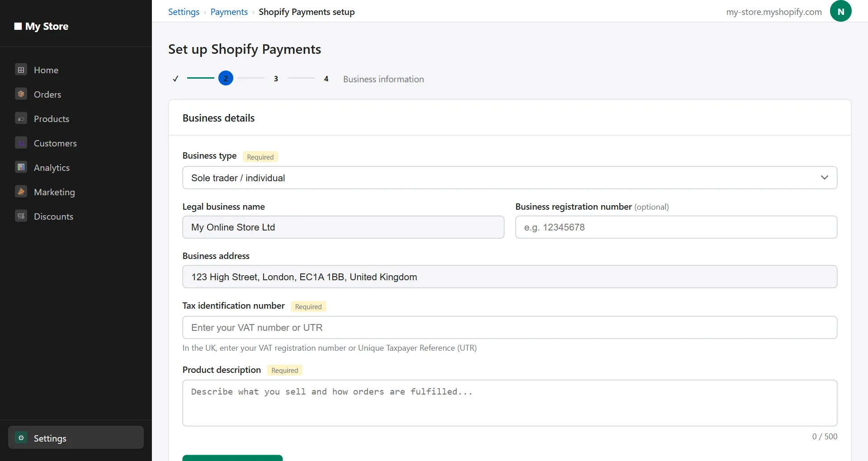Focus the Tax identification number field
Screen dimensions: 868x461
coord(509,327)
